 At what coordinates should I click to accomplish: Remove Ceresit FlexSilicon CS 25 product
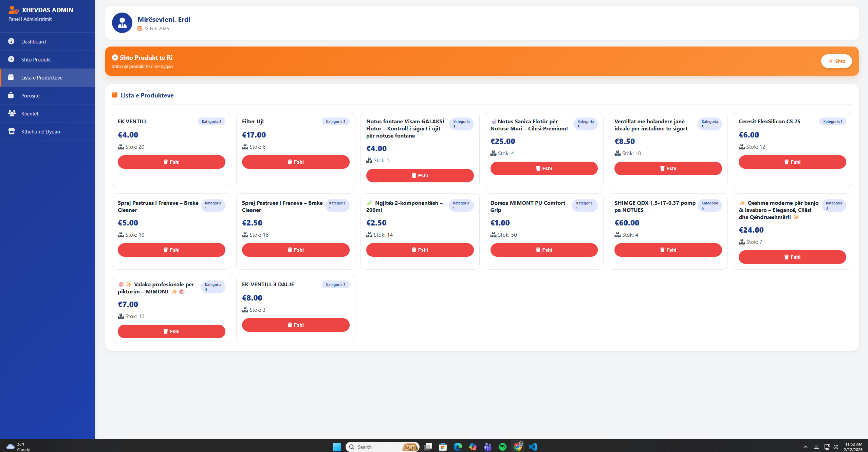pyautogui.click(x=792, y=162)
